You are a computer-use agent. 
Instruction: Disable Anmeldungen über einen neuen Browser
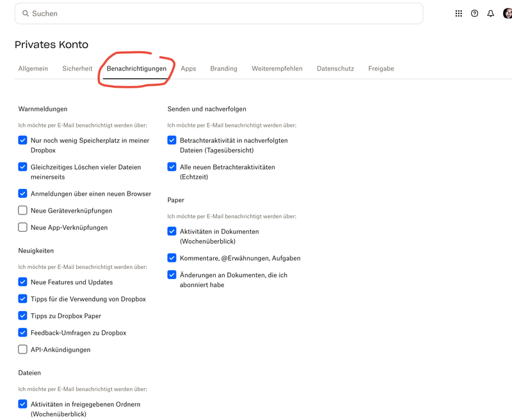tap(23, 193)
